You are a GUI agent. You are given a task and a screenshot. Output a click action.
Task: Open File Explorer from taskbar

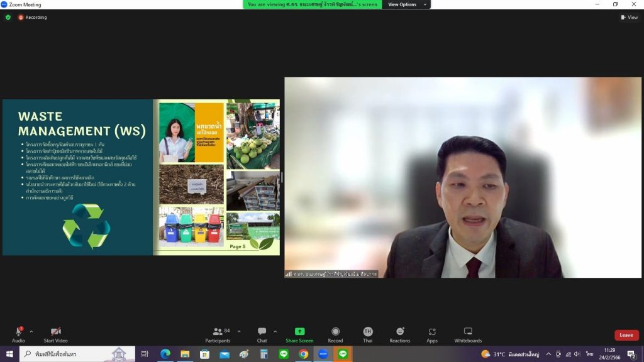(x=185, y=354)
